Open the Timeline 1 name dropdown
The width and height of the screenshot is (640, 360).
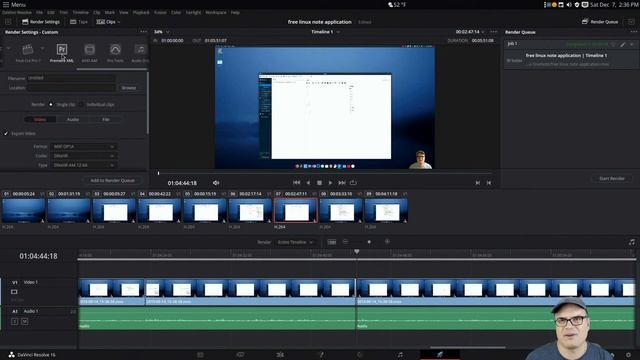pos(326,32)
